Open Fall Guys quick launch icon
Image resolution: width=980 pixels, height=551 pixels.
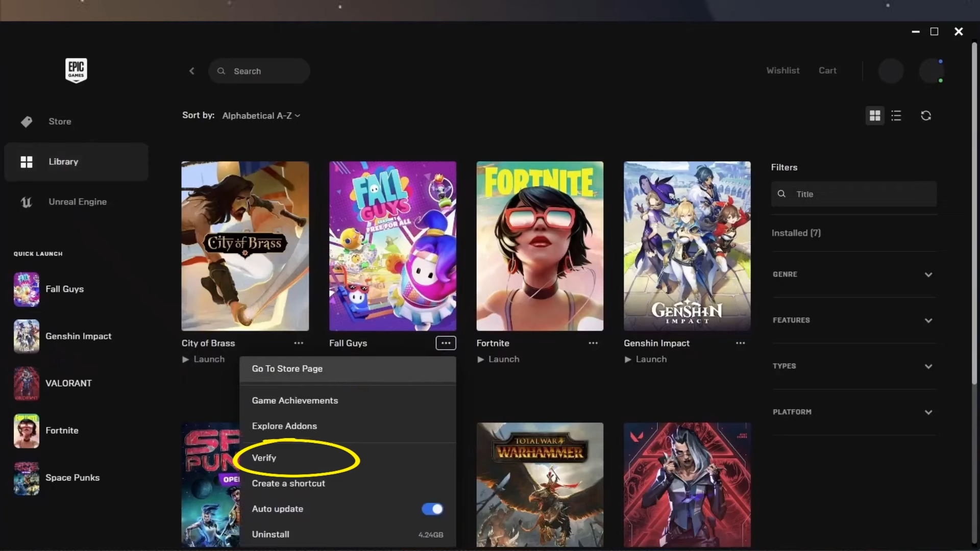(26, 289)
